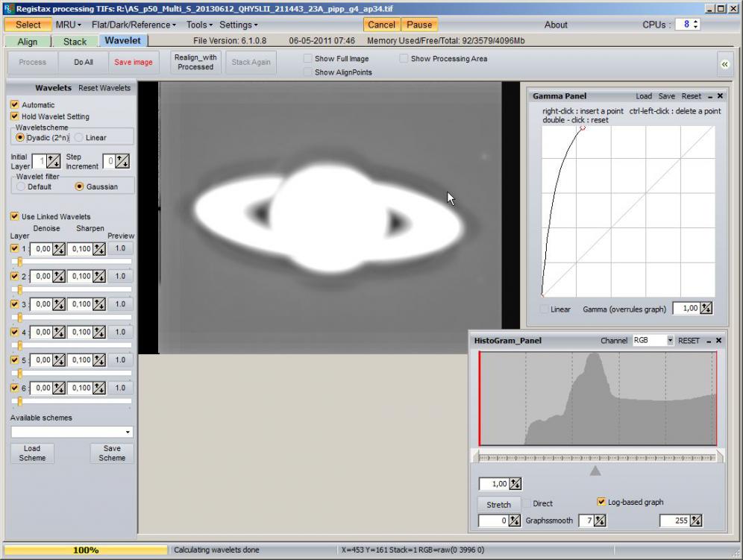Click the Reset Wavelets link

104,88
